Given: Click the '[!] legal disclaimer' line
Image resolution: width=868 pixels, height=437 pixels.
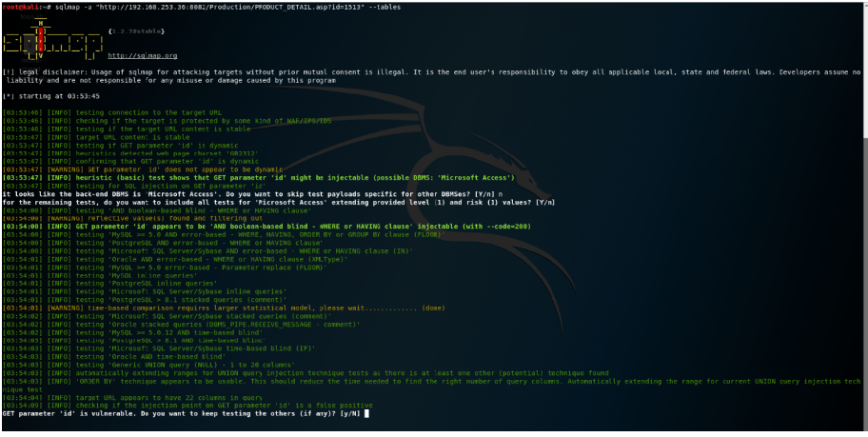Looking at the screenshot, I should (x=431, y=76).
